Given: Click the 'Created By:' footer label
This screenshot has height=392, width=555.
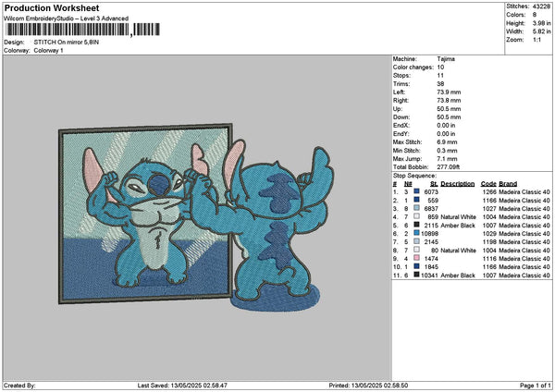Looking at the screenshot, I should point(19,386).
